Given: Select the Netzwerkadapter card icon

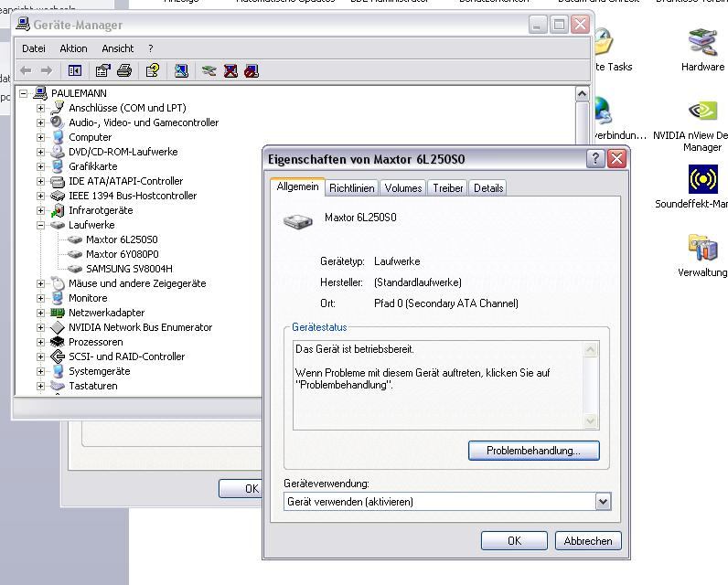Looking at the screenshot, I should (x=58, y=313).
